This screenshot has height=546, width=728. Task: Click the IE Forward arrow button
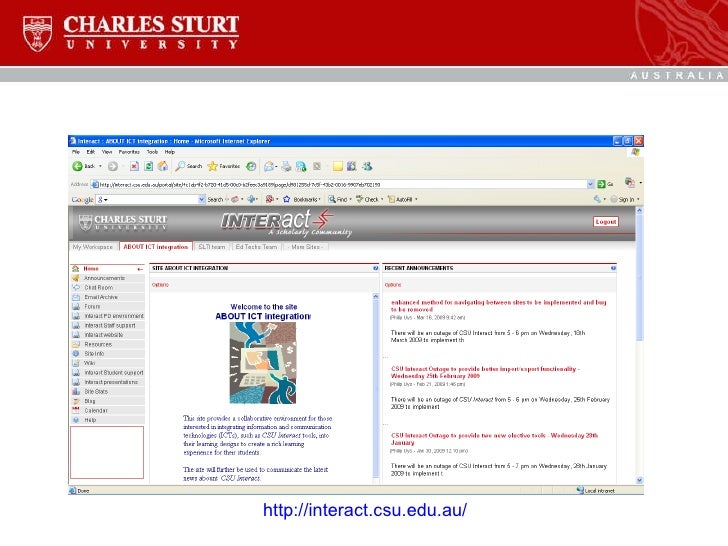coord(112,166)
